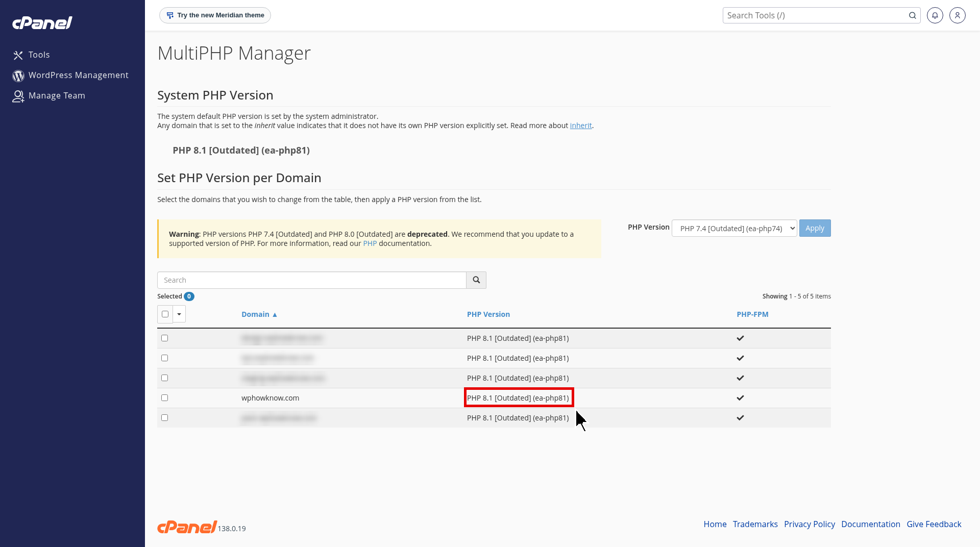Select the wphowknow.com checkbox
Viewport: 980px width, 547px height.
point(164,397)
